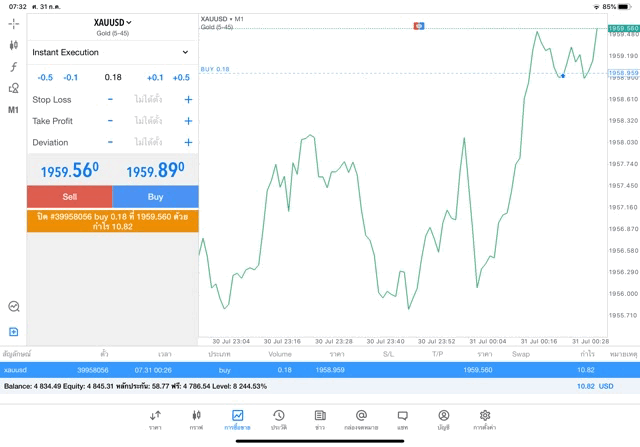Decrease volume by 0.1
Image resolution: width=640 pixels, height=447 pixels.
(x=71, y=78)
